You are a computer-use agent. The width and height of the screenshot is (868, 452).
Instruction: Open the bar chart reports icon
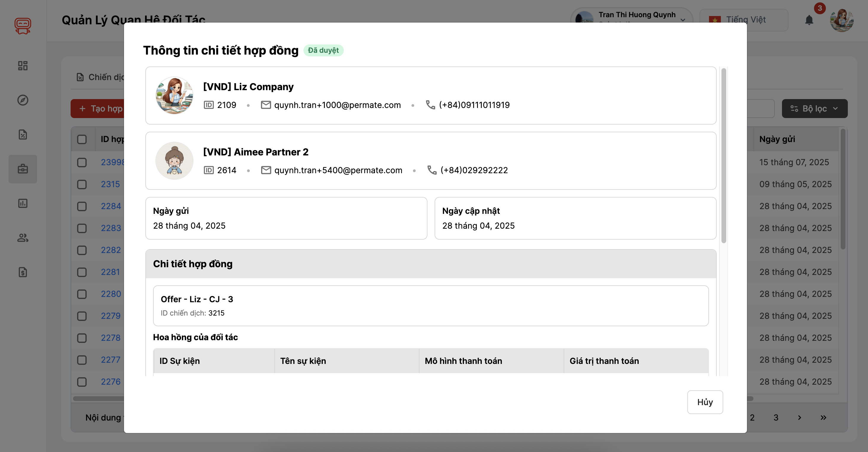point(23,203)
